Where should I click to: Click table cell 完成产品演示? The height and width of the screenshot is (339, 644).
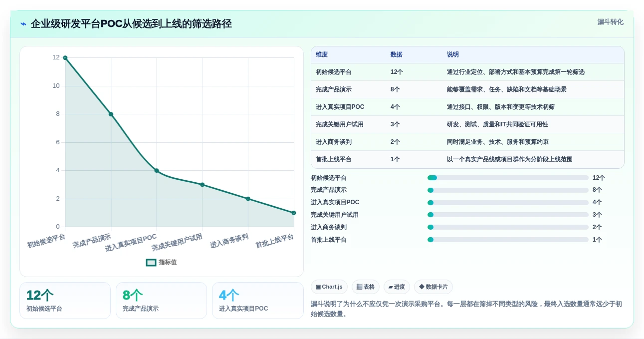[334, 89]
